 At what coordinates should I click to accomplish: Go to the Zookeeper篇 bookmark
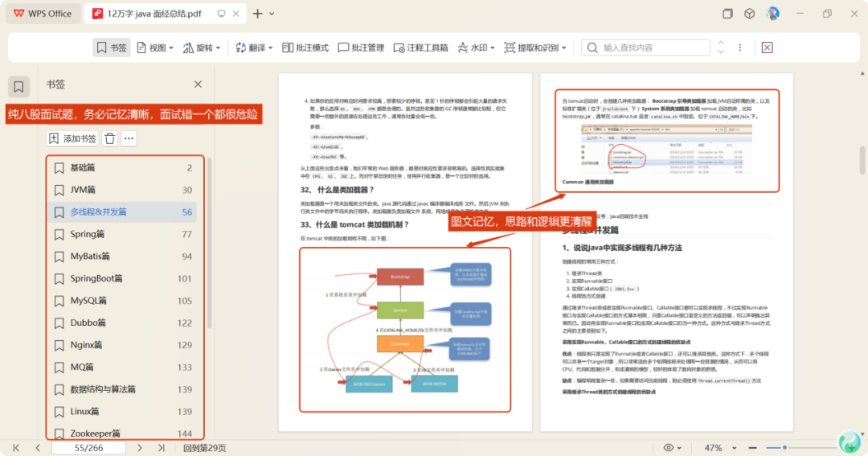[x=122, y=432]
